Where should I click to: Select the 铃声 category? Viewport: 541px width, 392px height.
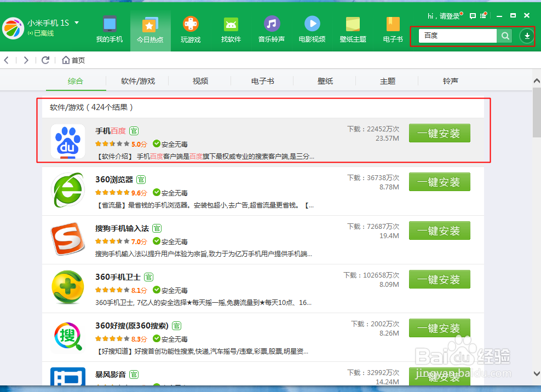450,80
